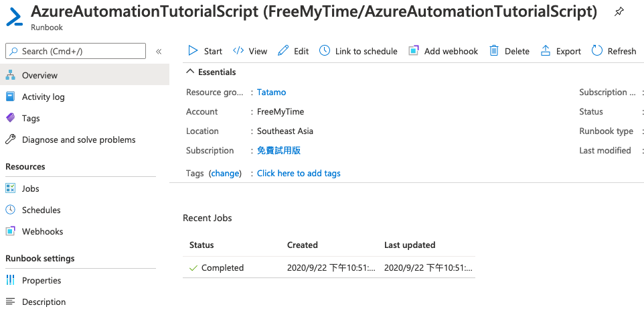Screen dimensions: 644x317
Task: Click the job Last updated date cell
Action: pos(428,268)
